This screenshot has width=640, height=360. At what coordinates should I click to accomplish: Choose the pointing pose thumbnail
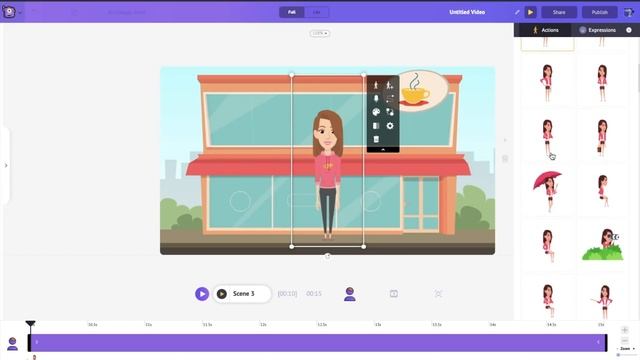(602, 301)
